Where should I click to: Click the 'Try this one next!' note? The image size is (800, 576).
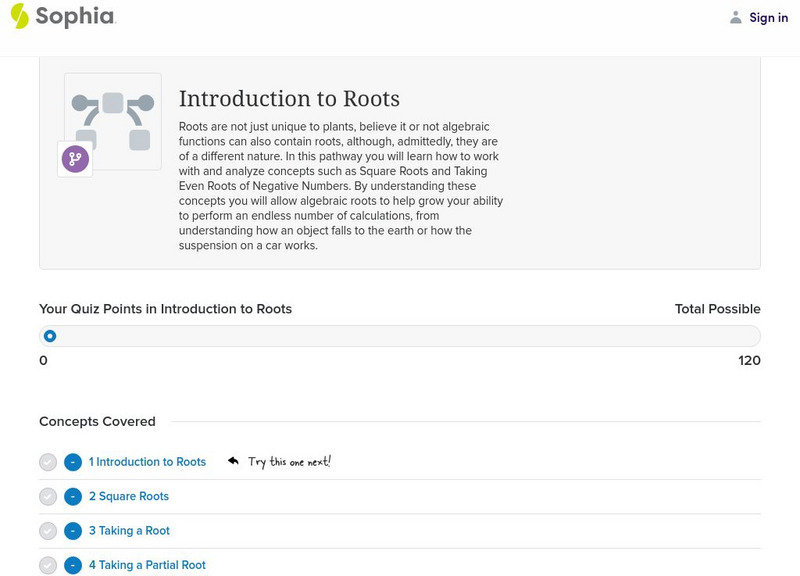click(289, 462)
